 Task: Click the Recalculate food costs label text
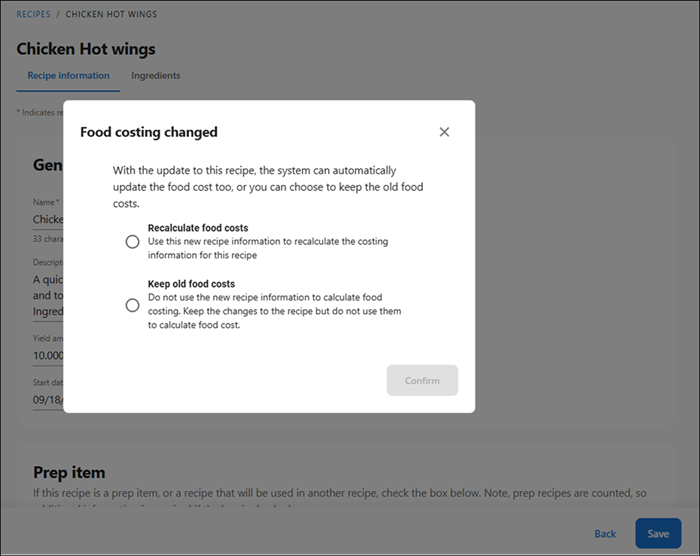pyautogui.click(x=198, y=228)
